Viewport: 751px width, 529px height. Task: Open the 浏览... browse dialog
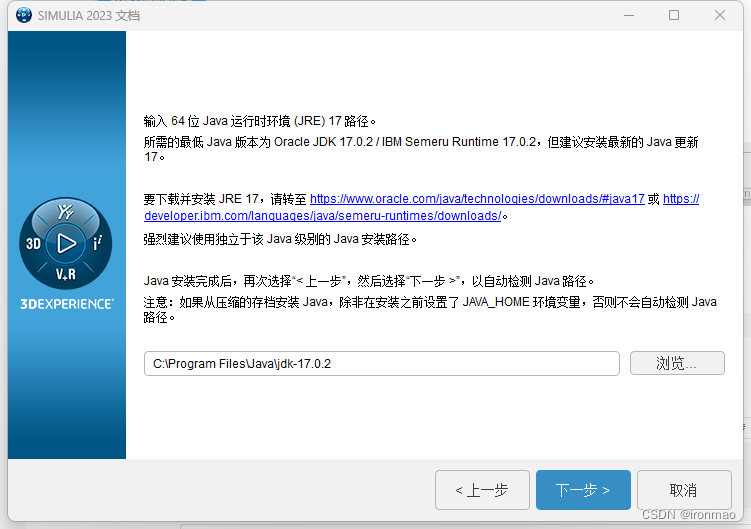pos(677,363)
